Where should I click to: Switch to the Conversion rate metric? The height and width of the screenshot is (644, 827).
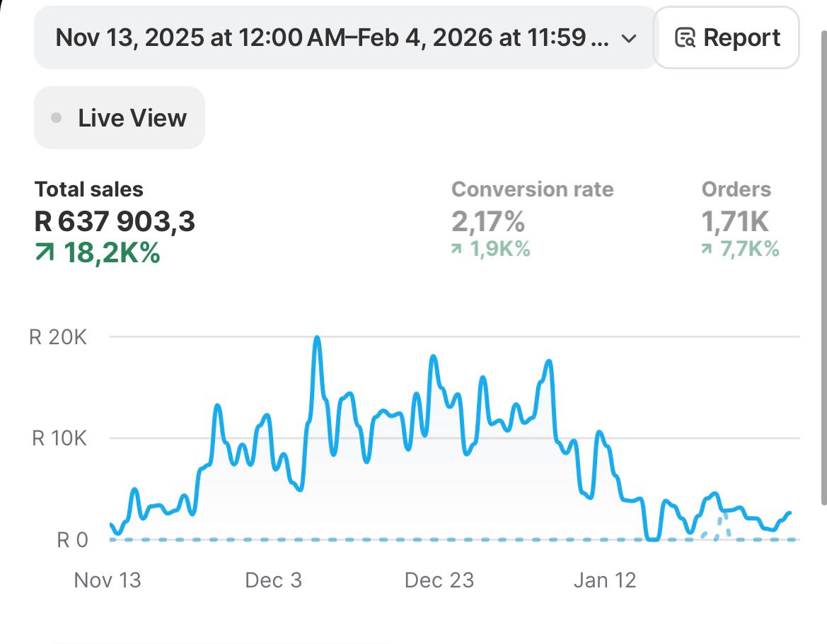click(532, 189)
